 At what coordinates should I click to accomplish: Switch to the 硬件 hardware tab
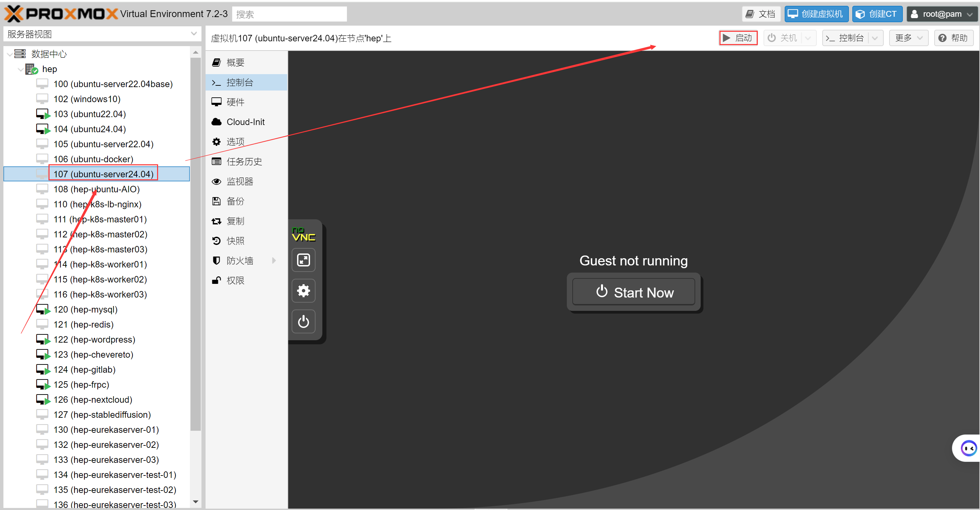235,102
